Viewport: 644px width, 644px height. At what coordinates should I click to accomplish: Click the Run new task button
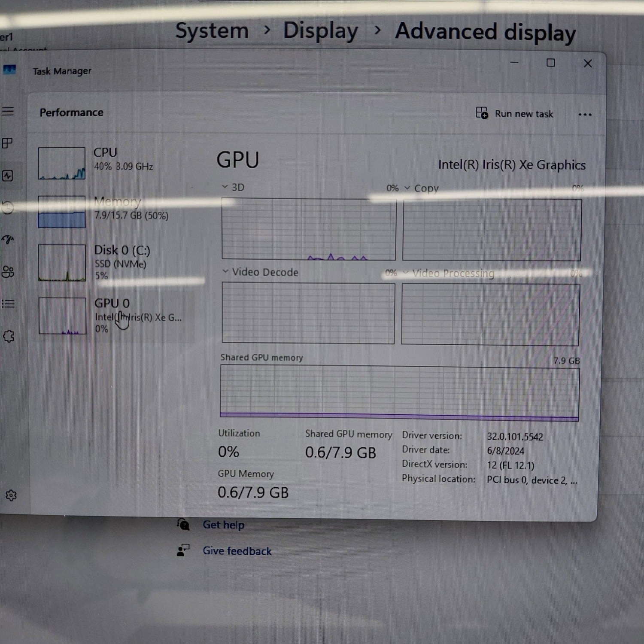tap(515, 114)
